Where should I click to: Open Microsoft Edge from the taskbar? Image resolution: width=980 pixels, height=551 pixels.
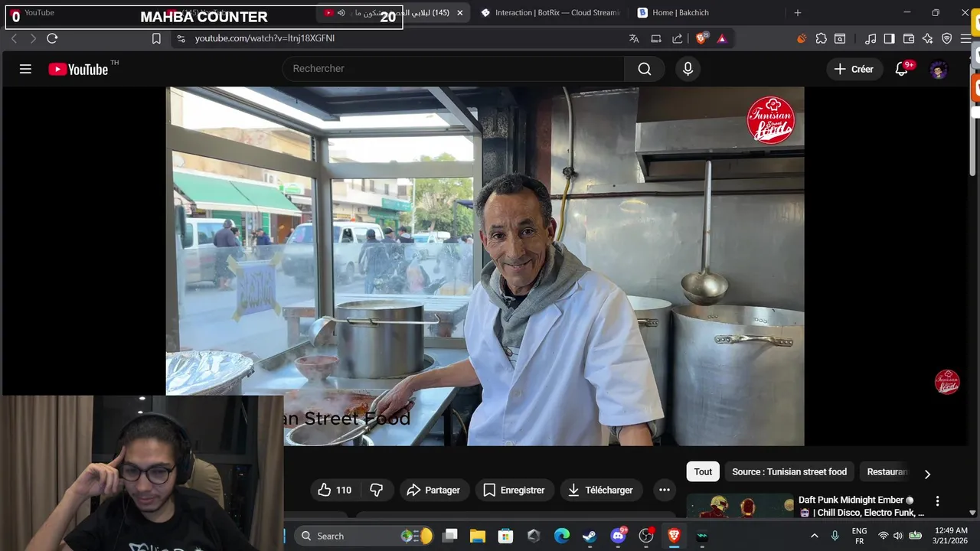[x=562, y=536]
